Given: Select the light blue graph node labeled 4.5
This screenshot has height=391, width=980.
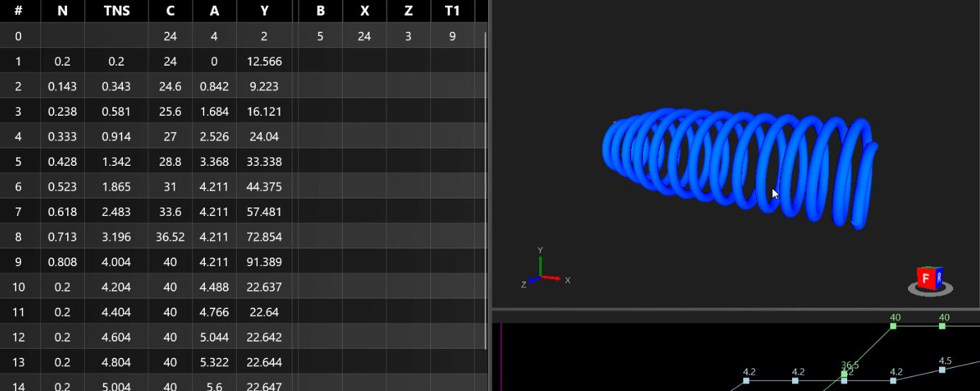Looking at the screenshot, I should tap(943, 369).
